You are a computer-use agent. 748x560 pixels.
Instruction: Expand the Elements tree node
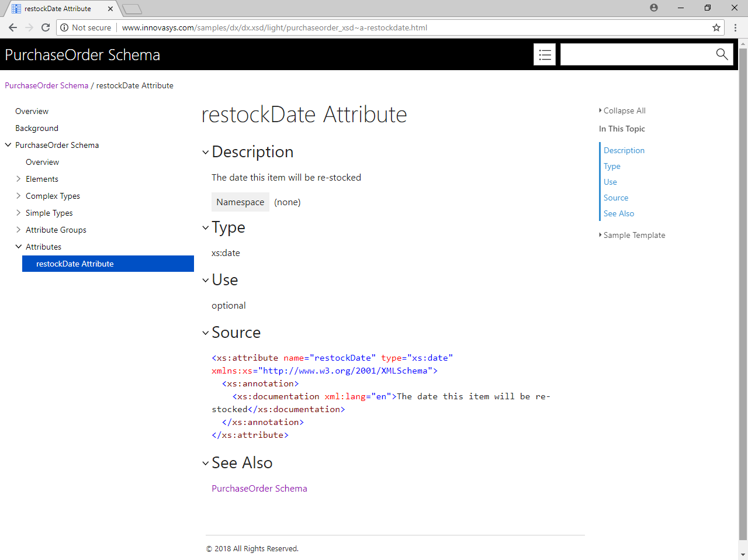[x=19, y=179]
